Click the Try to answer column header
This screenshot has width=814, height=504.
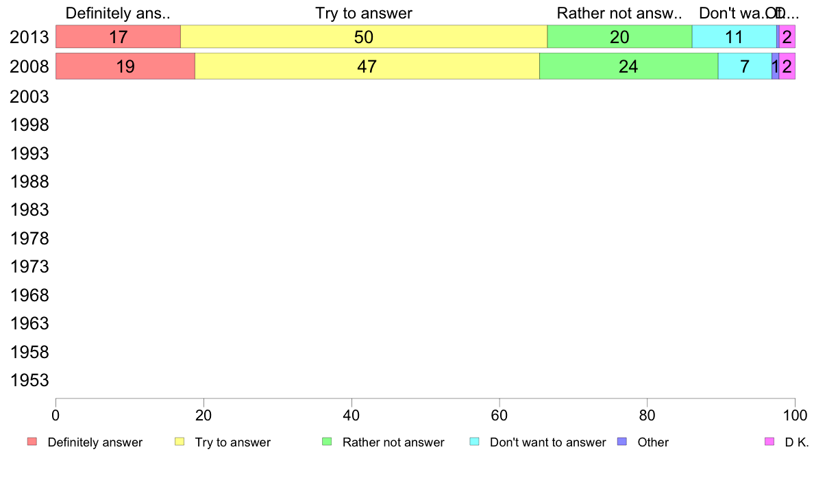click(364, 13)
